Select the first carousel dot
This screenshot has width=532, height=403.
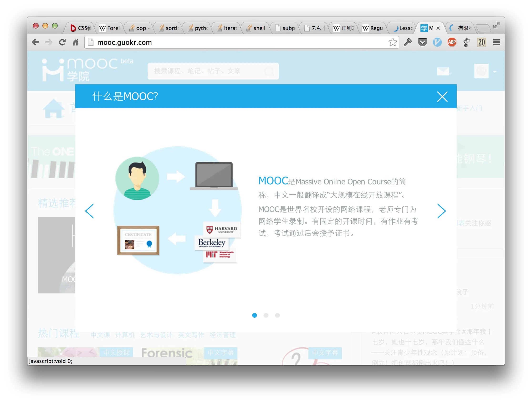pyautogui.click(x=255, y=315)
